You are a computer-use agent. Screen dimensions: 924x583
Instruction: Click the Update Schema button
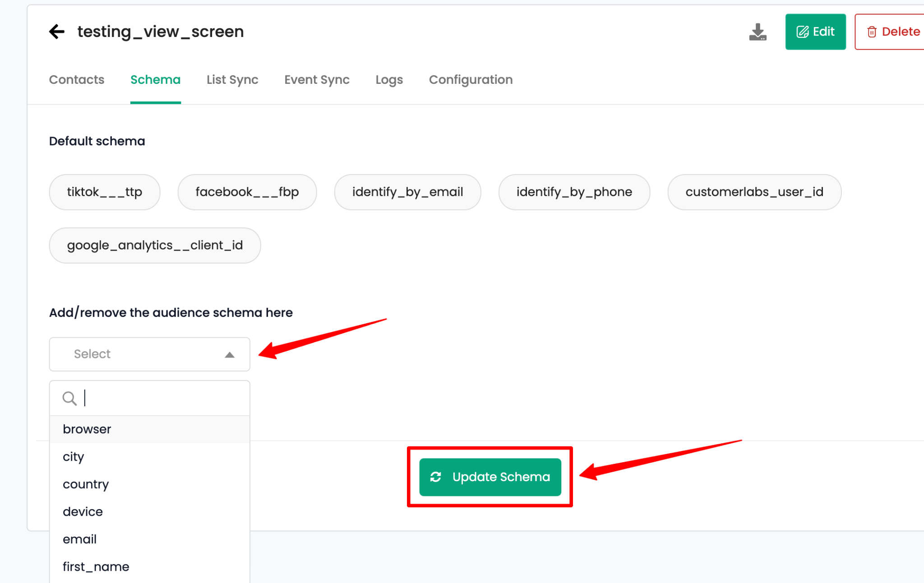[490, 477]
